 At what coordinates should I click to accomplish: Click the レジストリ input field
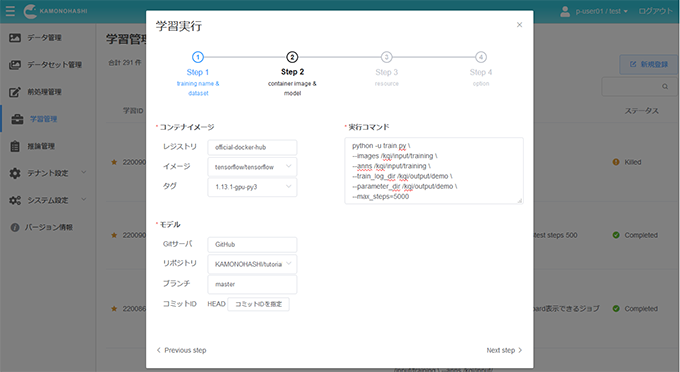coord(252,147)
